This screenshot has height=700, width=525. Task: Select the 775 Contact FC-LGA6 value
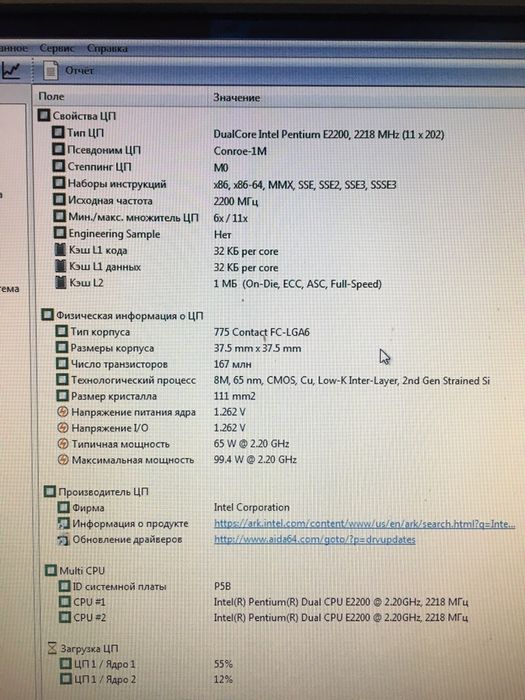[x=262, y=332]
